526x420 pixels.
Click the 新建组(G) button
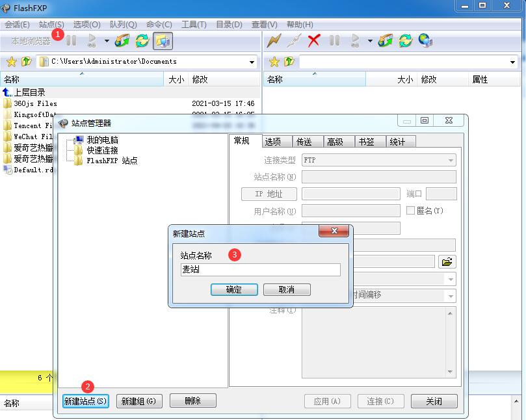[x=138, y=401]
